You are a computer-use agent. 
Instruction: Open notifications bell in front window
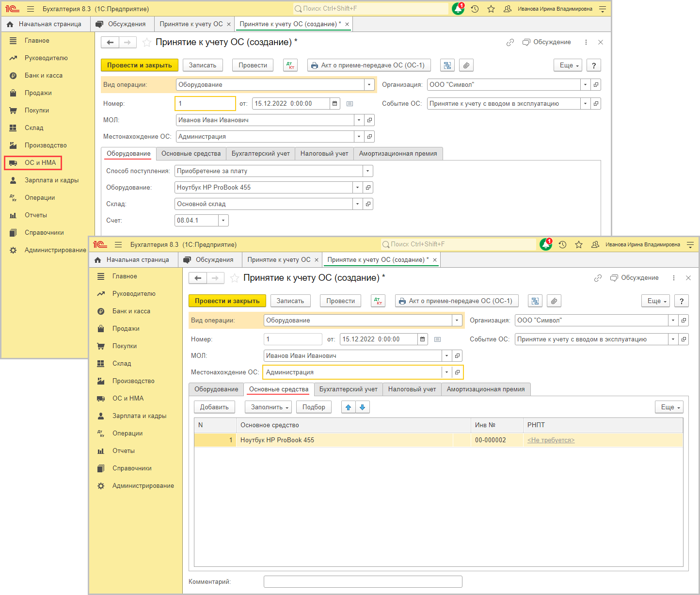click(545, 244)
